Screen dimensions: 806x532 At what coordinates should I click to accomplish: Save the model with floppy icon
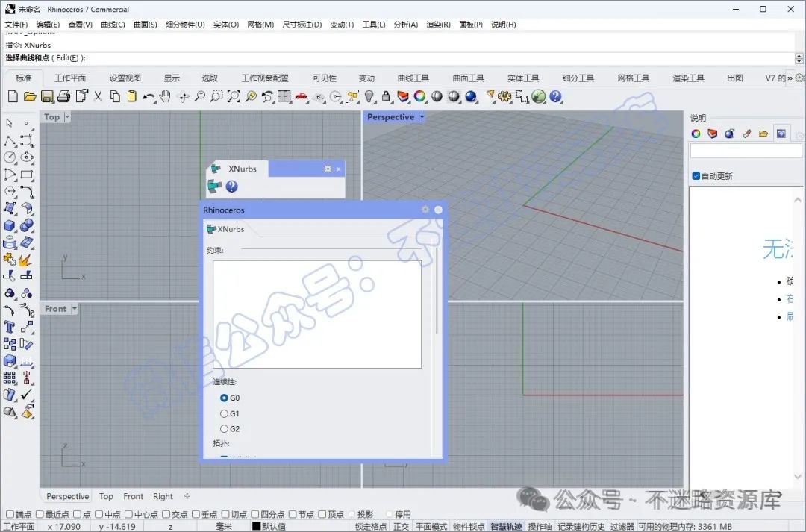47,96
